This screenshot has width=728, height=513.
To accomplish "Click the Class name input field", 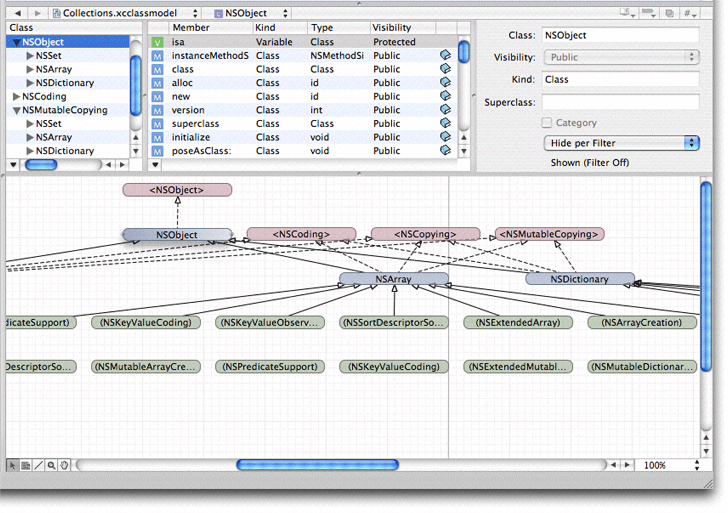I will click(620, 35).
